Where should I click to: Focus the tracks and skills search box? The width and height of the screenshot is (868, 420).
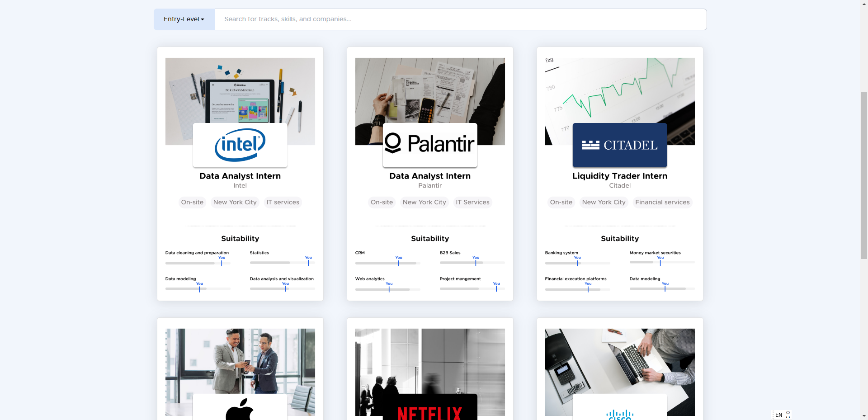[x=460, y=19]
